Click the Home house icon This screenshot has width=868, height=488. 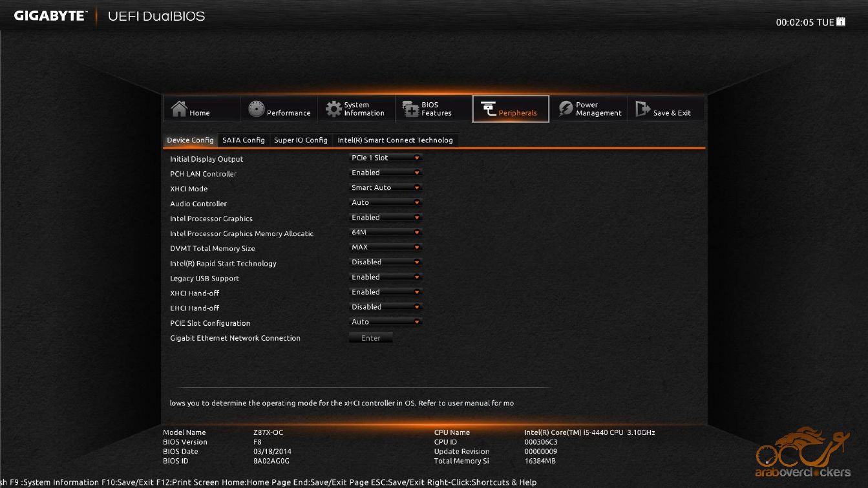[179, 109]
